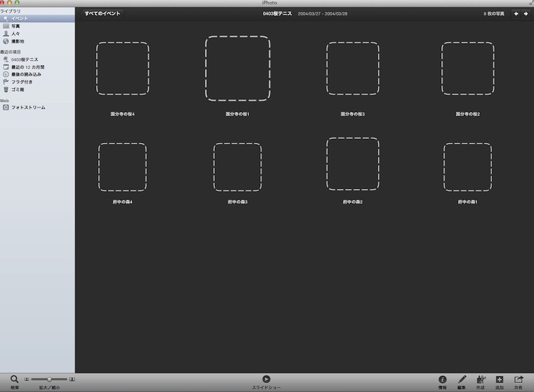The image size is (534, 392).
Task: Click the small thumbnail icon left of the zoom slider
Action: 27,379
